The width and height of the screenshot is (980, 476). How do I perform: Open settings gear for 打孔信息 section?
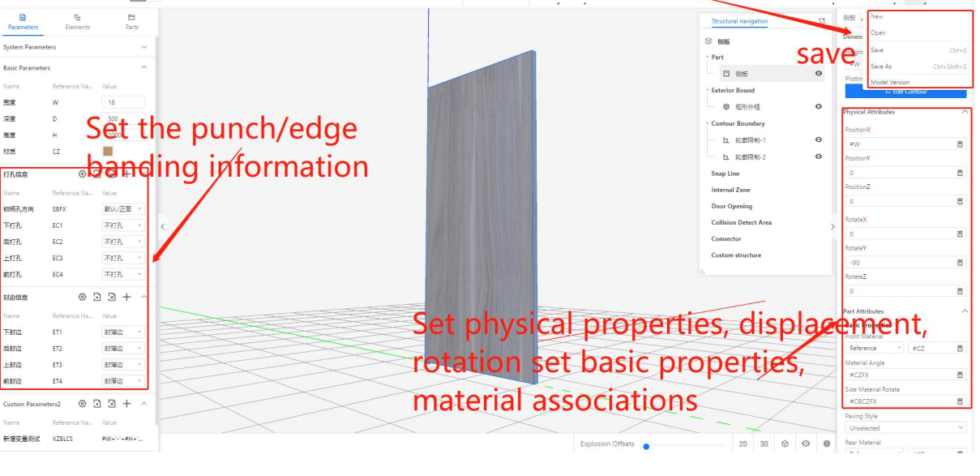pyautogui.click(x=82, y=174)
